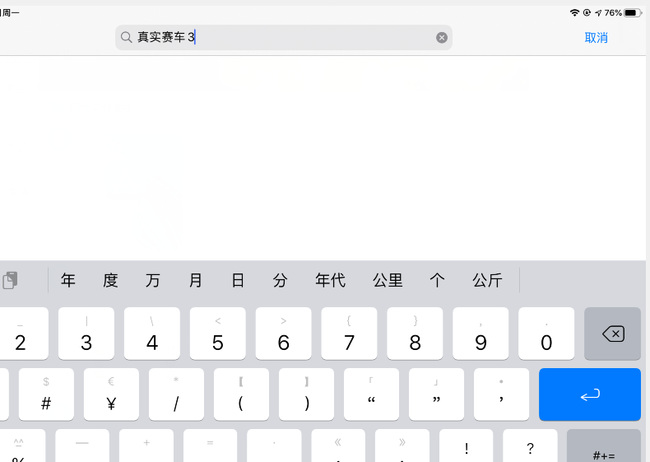This screenshot has width=650, height=462.
Task: Tap the 3 key
Action: coord(86,333)
